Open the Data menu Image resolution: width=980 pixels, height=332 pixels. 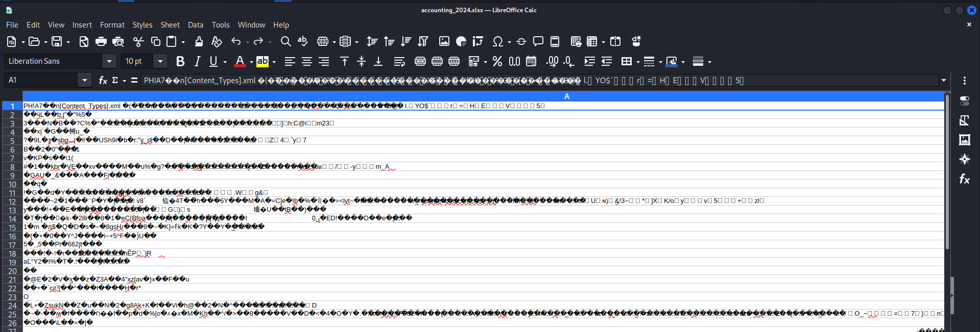click(195, 24)
